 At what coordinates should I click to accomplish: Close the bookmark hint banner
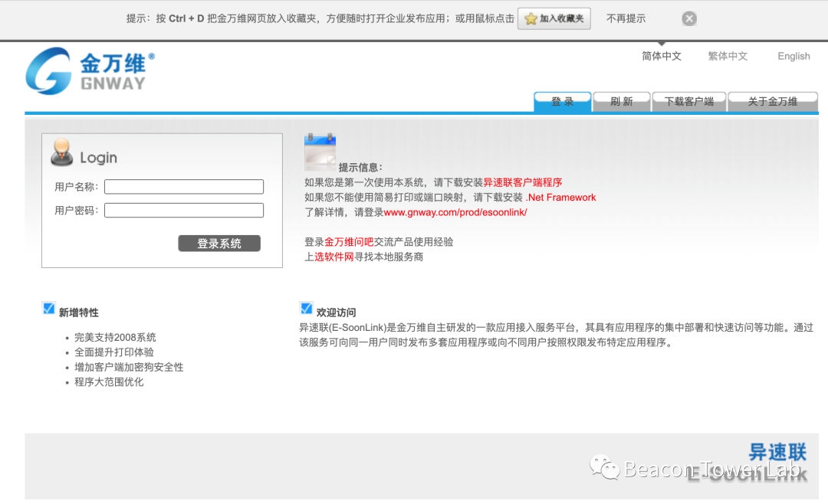(x=689, y=19)
